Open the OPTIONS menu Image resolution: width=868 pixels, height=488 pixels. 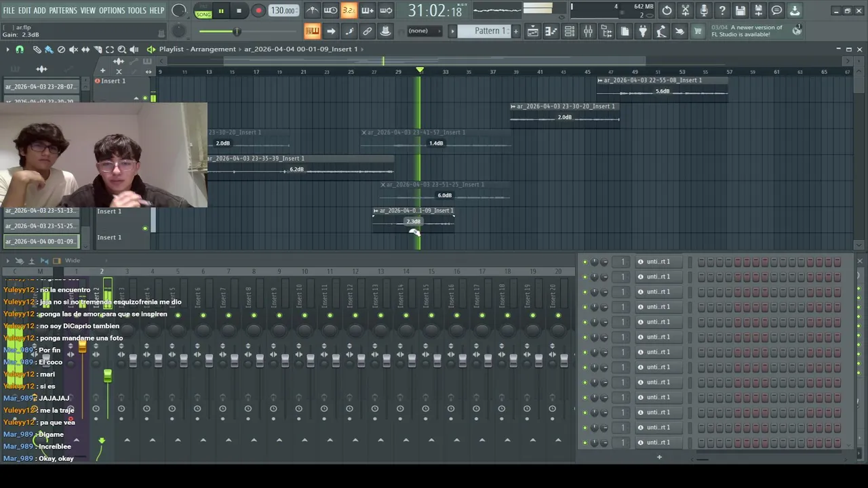(112, 11)
